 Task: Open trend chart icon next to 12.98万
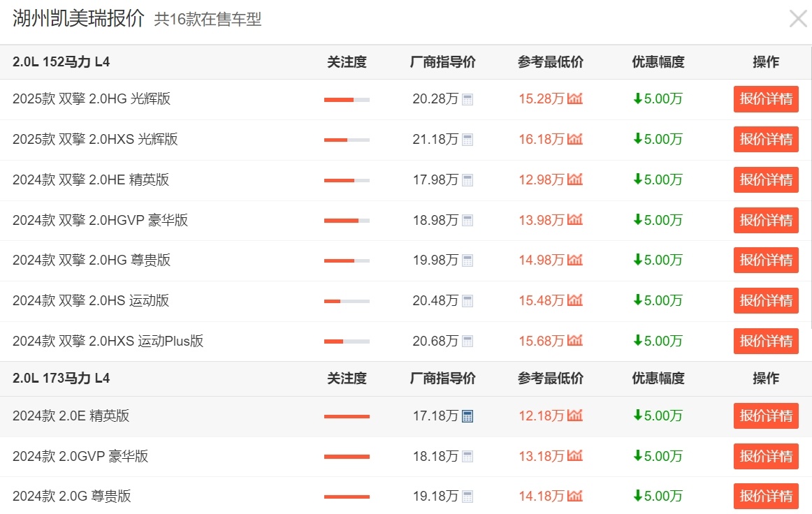(575, 179)
